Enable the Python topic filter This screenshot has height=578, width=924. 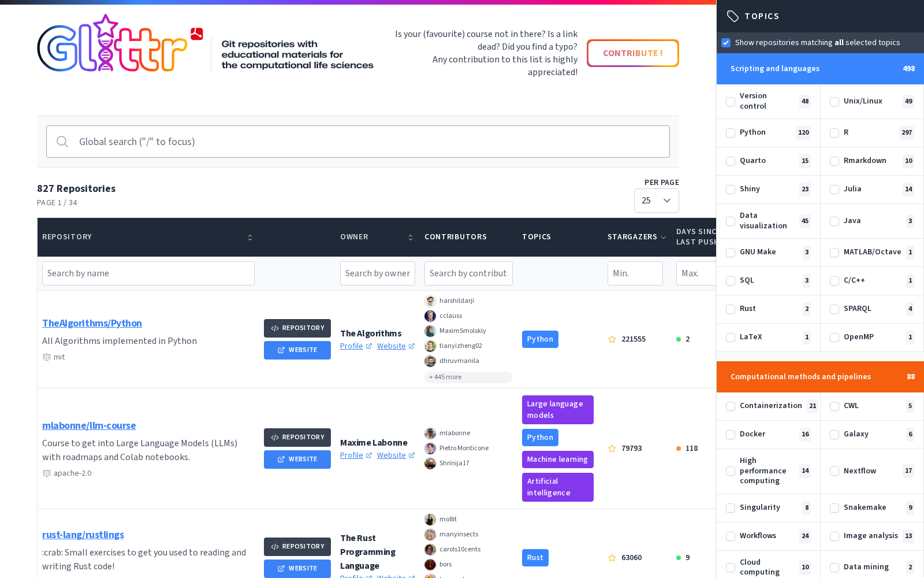tap(731, 133)
